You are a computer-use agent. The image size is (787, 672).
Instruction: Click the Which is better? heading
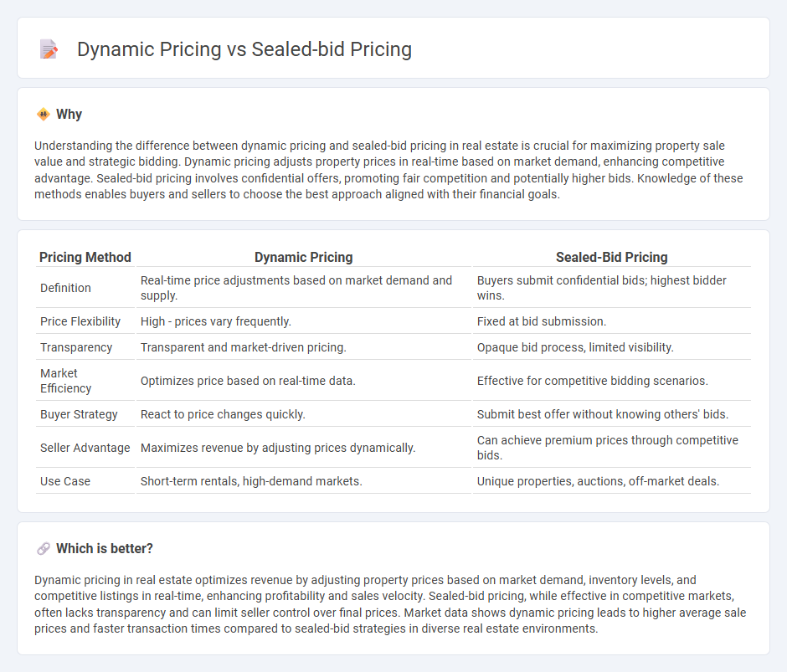(x=105, y=548)
